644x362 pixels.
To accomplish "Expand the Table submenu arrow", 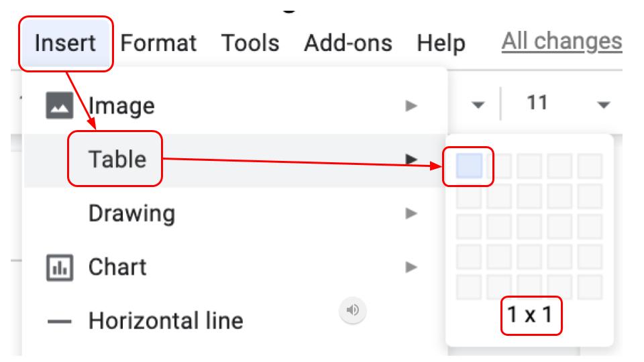I will point(411,160).
